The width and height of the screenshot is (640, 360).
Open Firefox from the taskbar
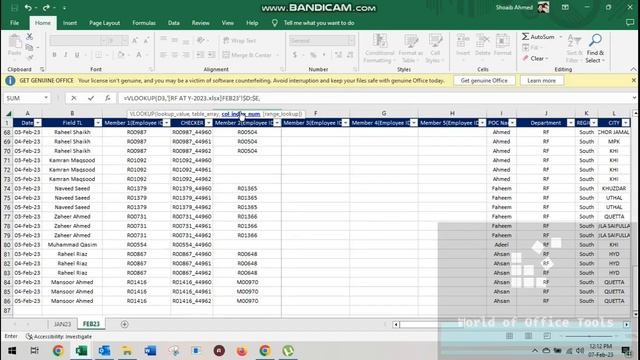(x=242, y=351)
